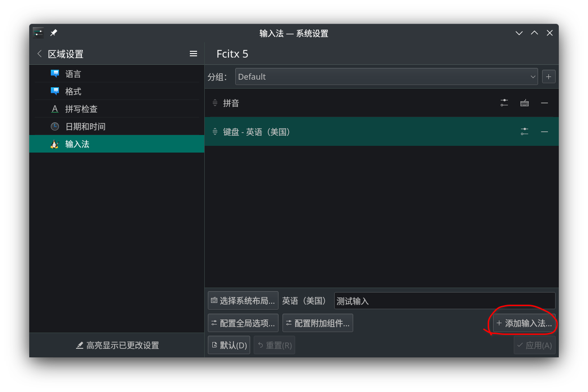
Task: Add a new group with the plus button
Action: click(x=548, y=77)
